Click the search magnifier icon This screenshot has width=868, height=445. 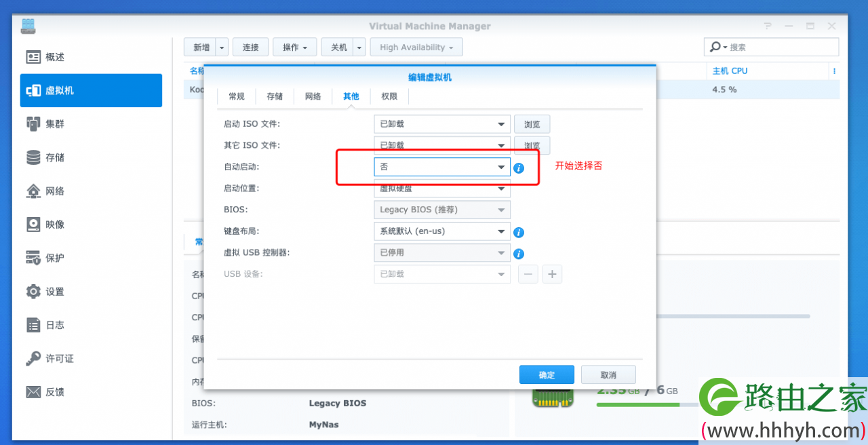pos(715,47)
